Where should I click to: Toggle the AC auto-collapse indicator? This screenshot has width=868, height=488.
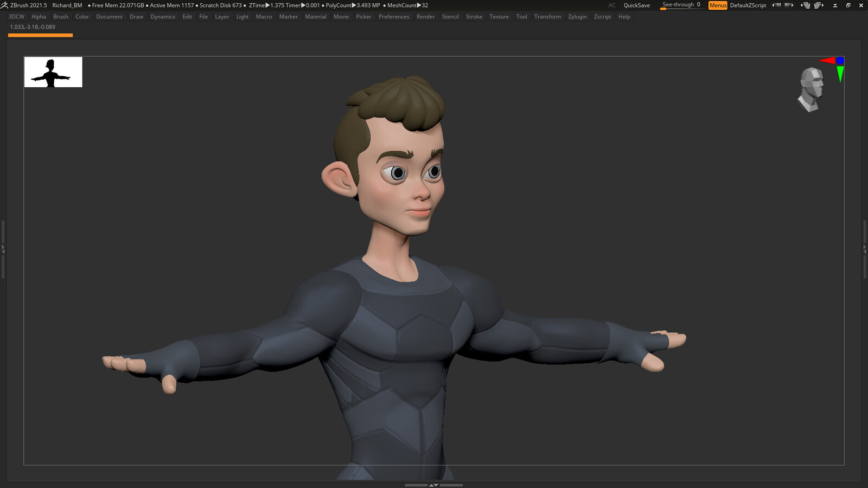tap(612, 5)
